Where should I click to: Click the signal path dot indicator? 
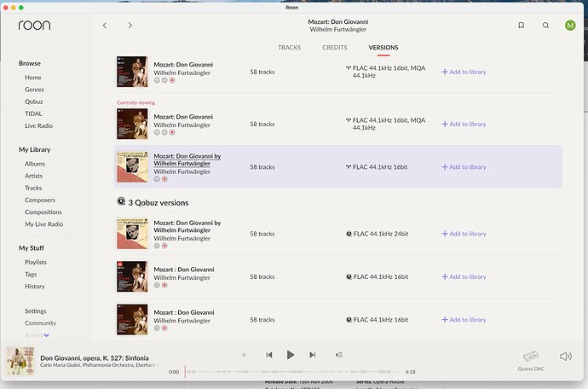coord(244,355)
